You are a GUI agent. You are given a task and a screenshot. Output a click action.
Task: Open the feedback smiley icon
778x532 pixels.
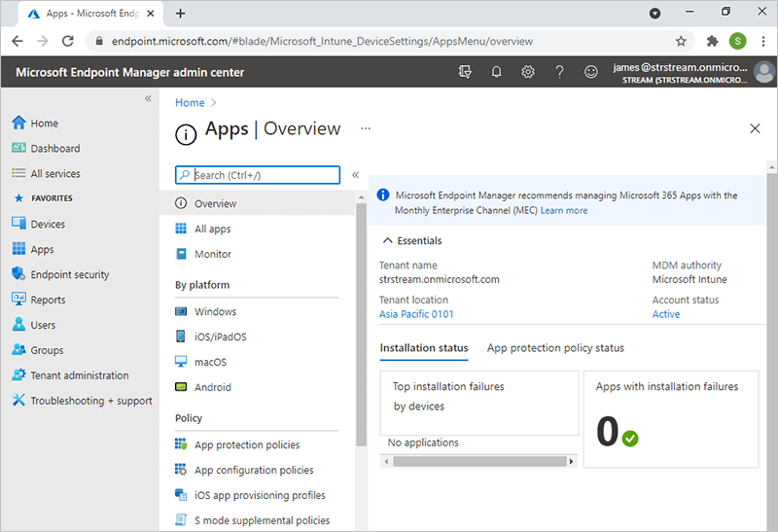tap(590, 72)
